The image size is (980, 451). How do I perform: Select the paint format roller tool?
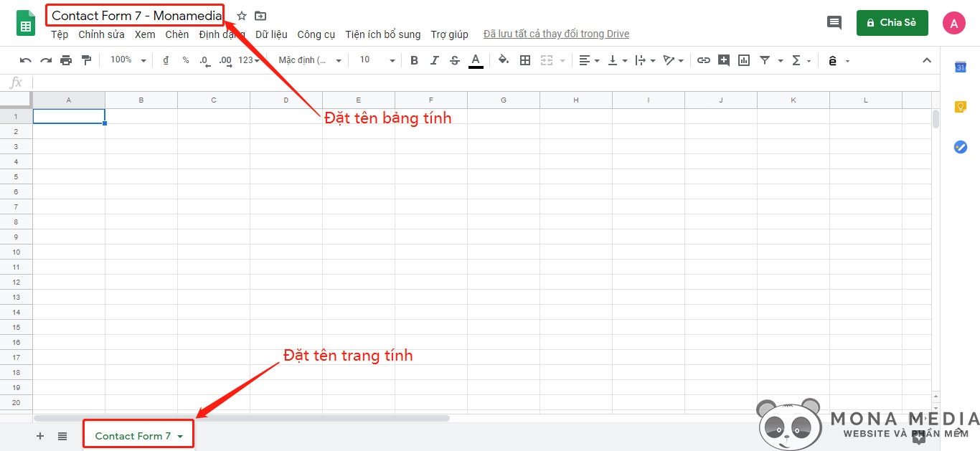pyautogui.click(x=86, y=60)
